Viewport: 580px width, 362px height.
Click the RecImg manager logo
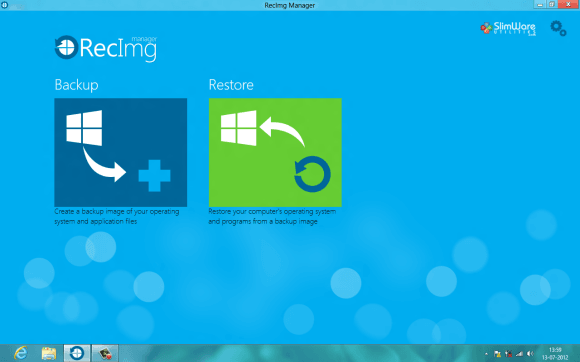[x=106, y=48]
